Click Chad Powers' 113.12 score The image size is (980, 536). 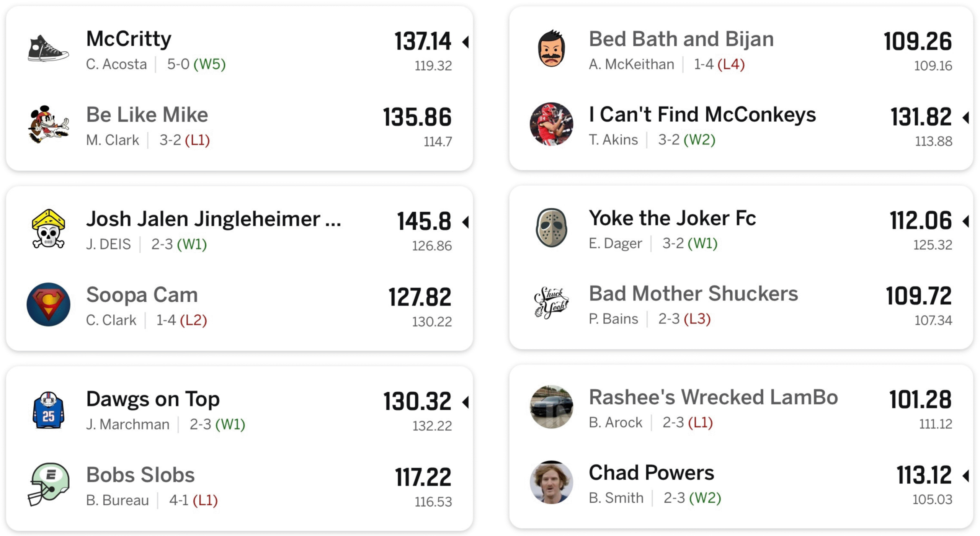tap(924, 476)
